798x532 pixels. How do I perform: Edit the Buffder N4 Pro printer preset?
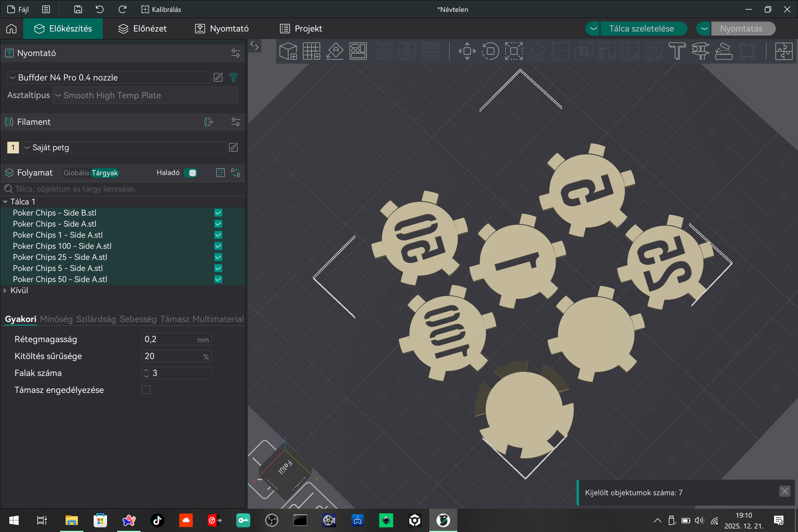point(218,77)
